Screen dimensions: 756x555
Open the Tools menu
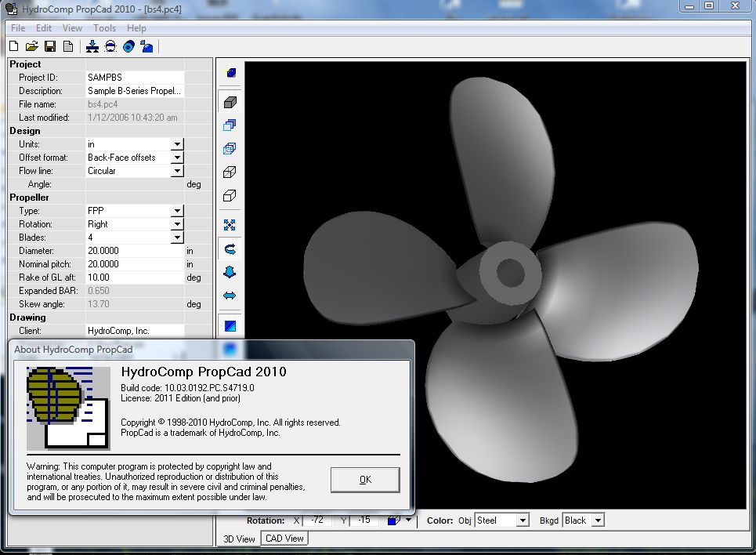tap(105, 28)
